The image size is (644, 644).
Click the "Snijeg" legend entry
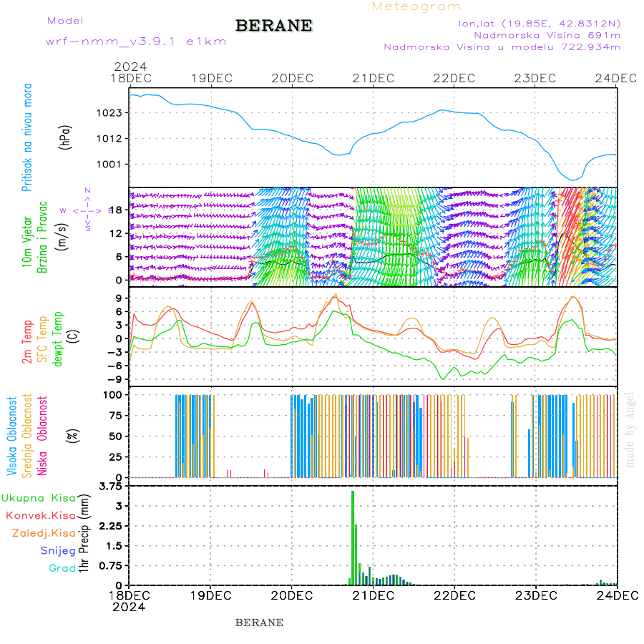coord(58,551)
